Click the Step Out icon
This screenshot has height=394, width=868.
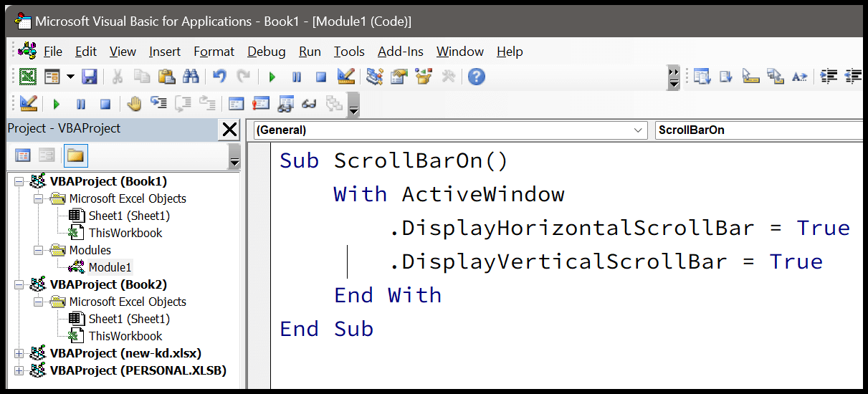click(207, 105)
